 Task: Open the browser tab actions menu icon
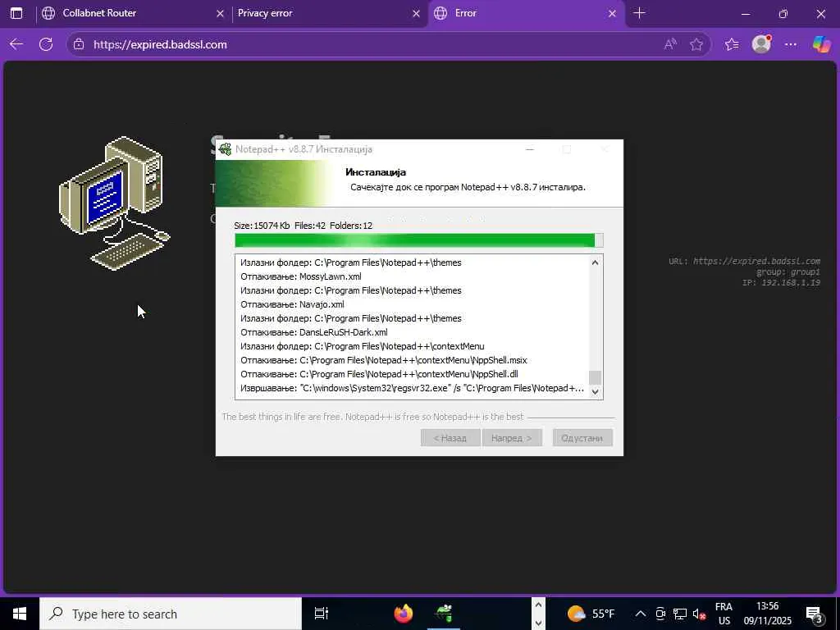16,13
